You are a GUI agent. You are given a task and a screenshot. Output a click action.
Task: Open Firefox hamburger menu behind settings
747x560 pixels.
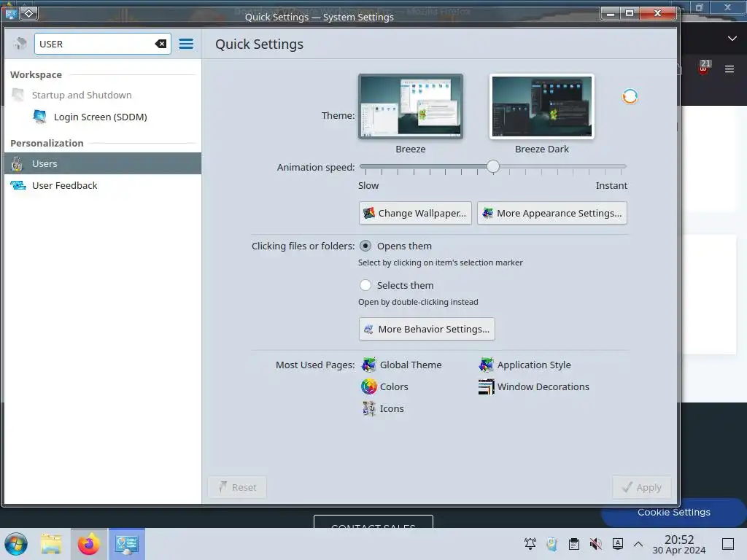729,69
